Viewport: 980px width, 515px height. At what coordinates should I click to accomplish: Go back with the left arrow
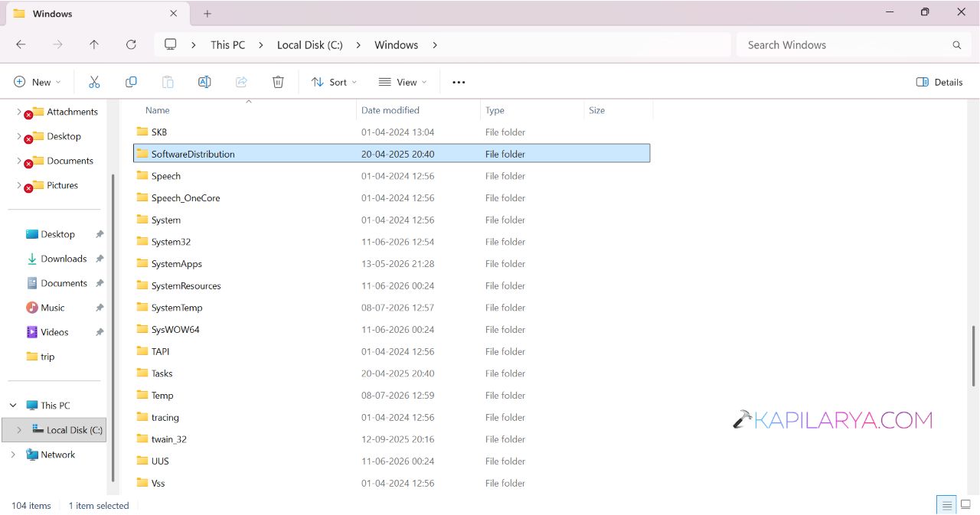[x=21, y=45]
